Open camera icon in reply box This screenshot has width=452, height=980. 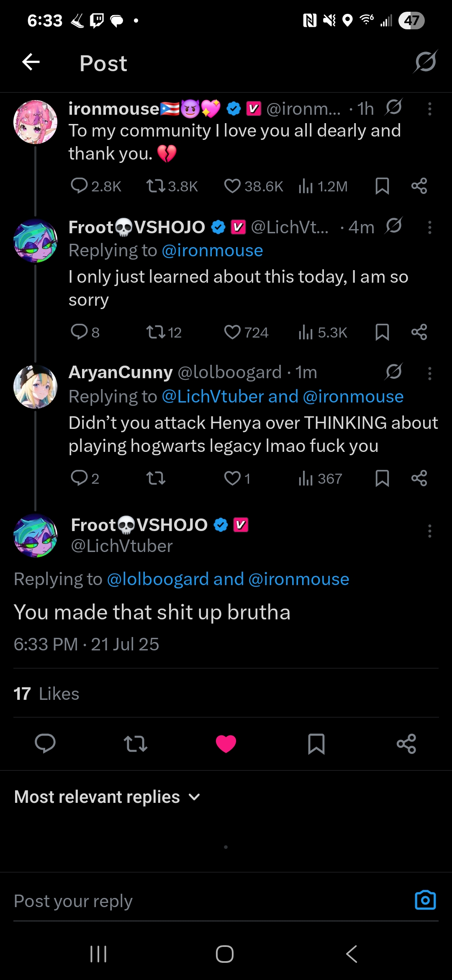[x=425, y=900]
